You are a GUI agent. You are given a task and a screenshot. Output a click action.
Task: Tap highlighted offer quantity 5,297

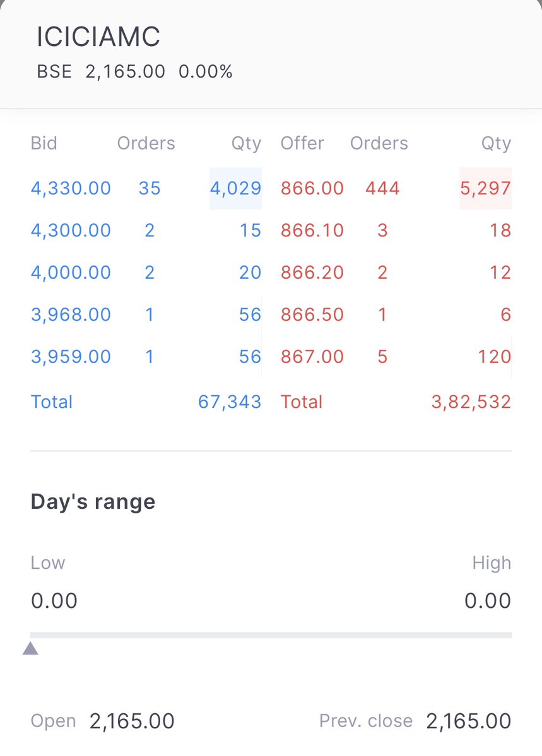[486, 188]
